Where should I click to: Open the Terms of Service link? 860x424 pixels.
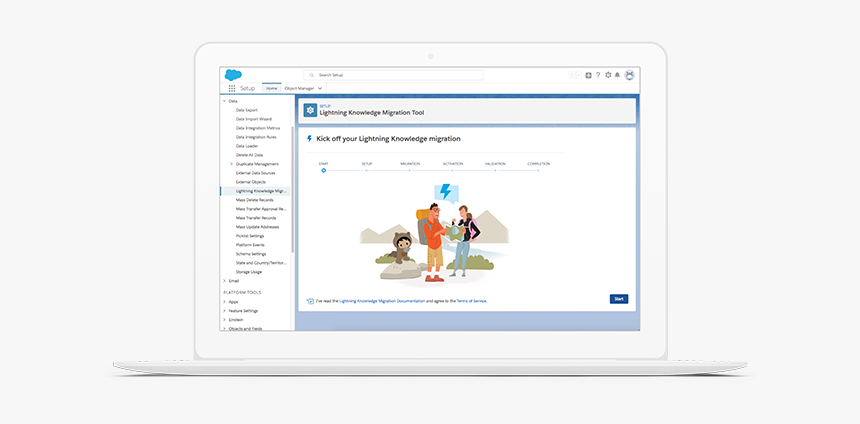(472, 301)
